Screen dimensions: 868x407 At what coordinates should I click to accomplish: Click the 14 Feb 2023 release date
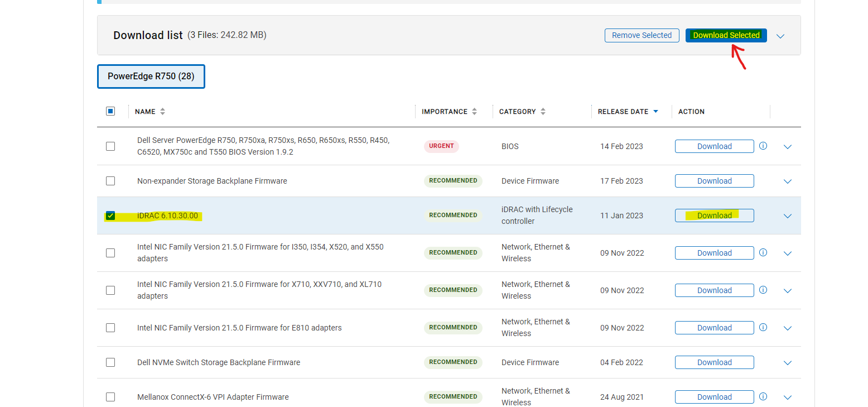(x=621, y=146)
